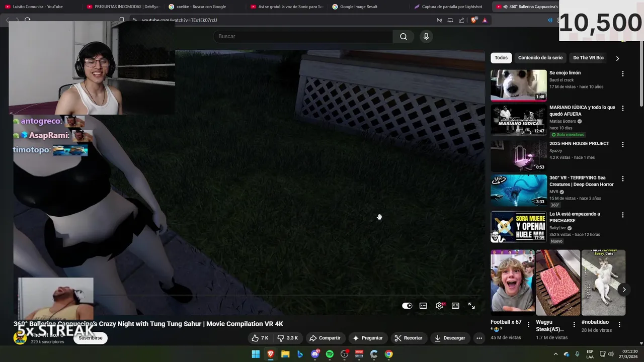The height and width of the screenshot is (362, 644).
Task: Click the bookmark icon beside the address bar
Action: coord(122,20)
